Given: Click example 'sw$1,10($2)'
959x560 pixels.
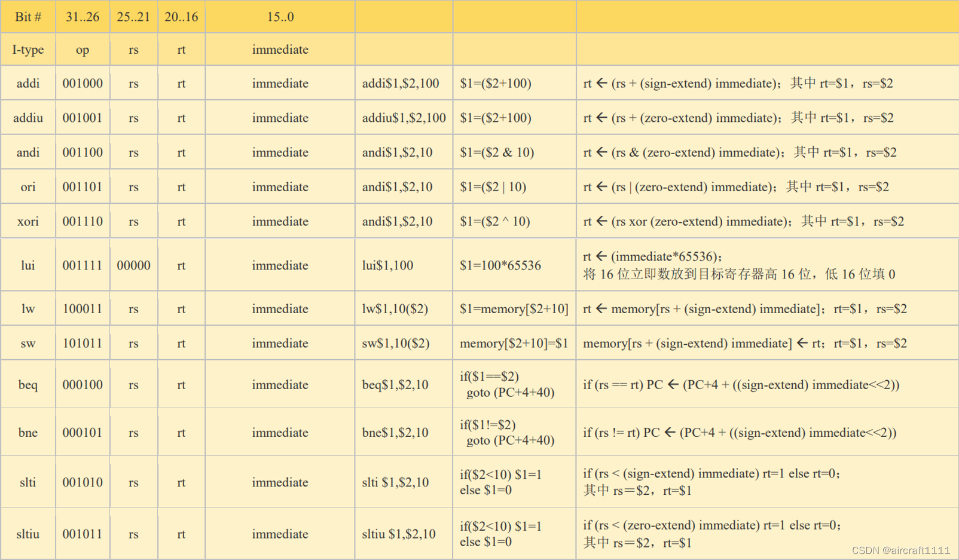Looking at the screenshot, I should tap(396, 344).
